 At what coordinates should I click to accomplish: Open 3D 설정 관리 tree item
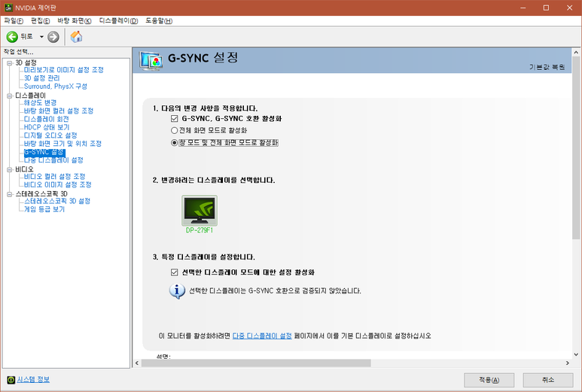tap(41, 78)
